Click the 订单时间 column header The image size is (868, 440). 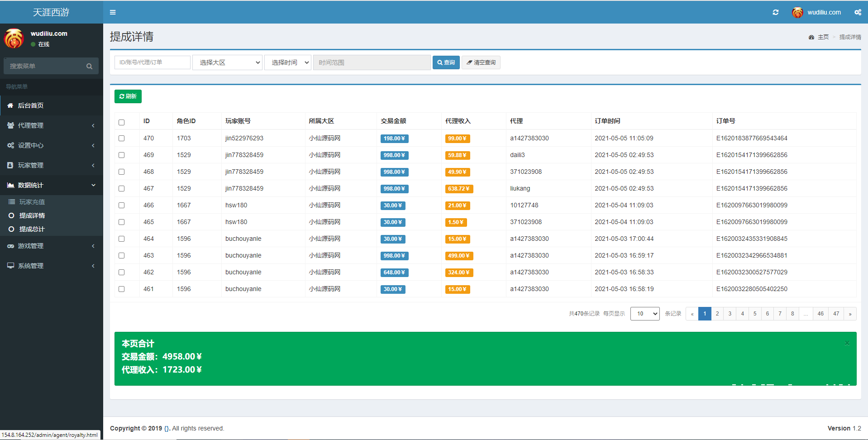tap(607, 121)
